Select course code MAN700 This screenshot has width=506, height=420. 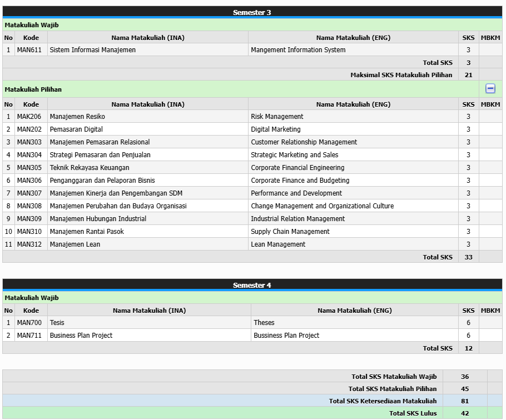click(29, 323)
